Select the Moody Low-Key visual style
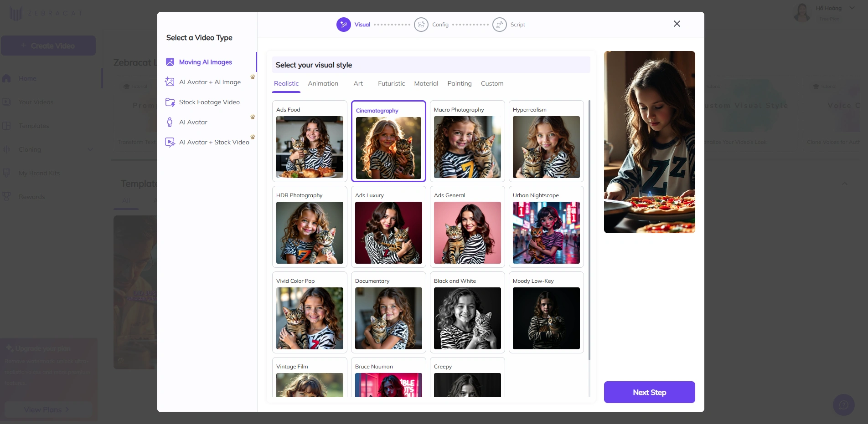Image resolution: width=868 pixels, height=424 pixels. click(546, 312)
